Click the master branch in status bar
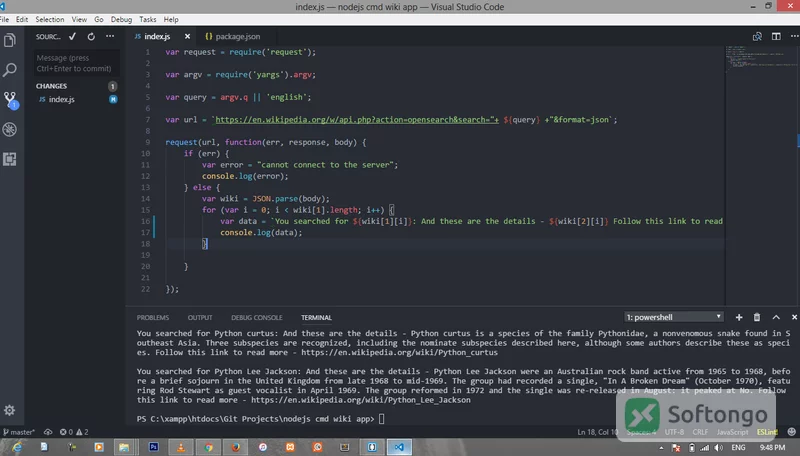Image resolution: width=800 pixels, height=456 pixels. (18, 432)
